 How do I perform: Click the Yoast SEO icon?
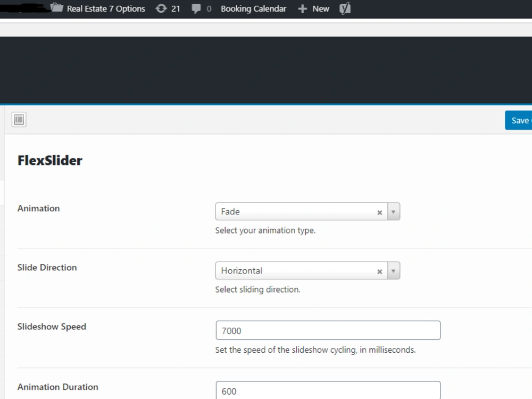pos(345,9)
